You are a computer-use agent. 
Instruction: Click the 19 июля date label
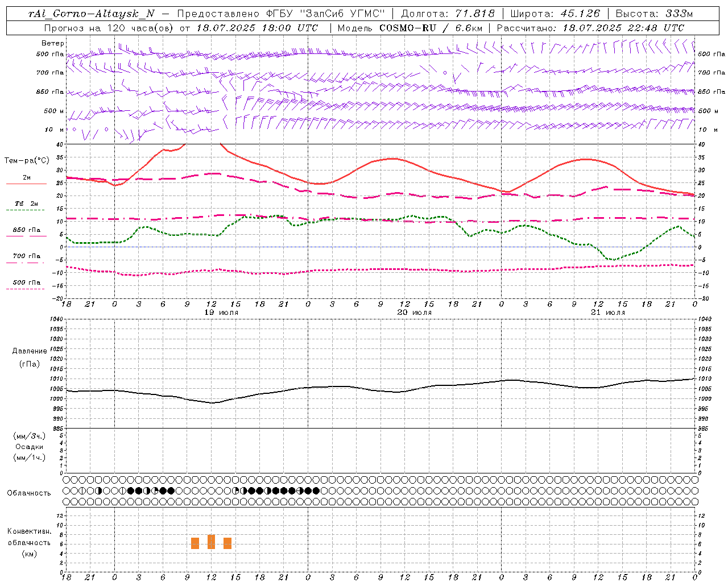221,313
